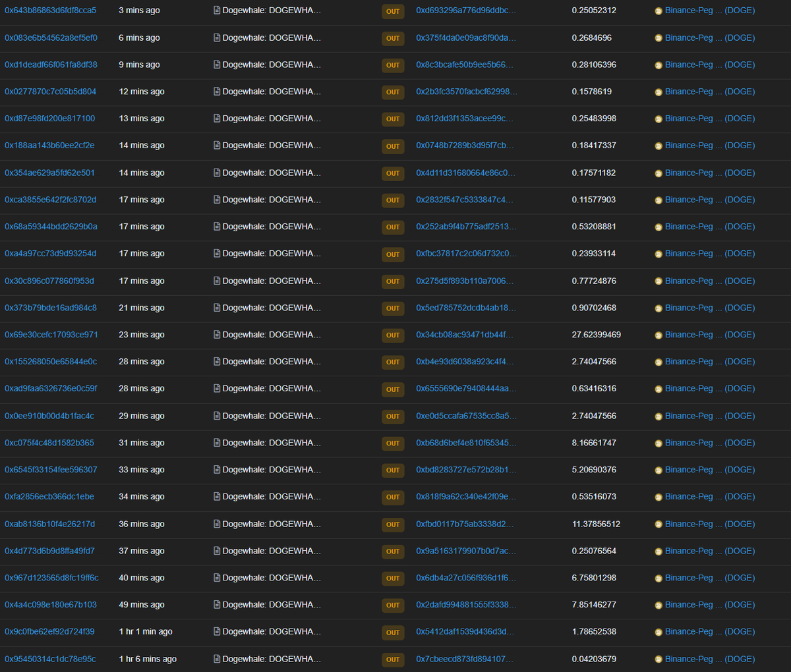Open transaction hash 0xd87e98fd200e817100
Screen dimensions: 791x672
(49, 119)
